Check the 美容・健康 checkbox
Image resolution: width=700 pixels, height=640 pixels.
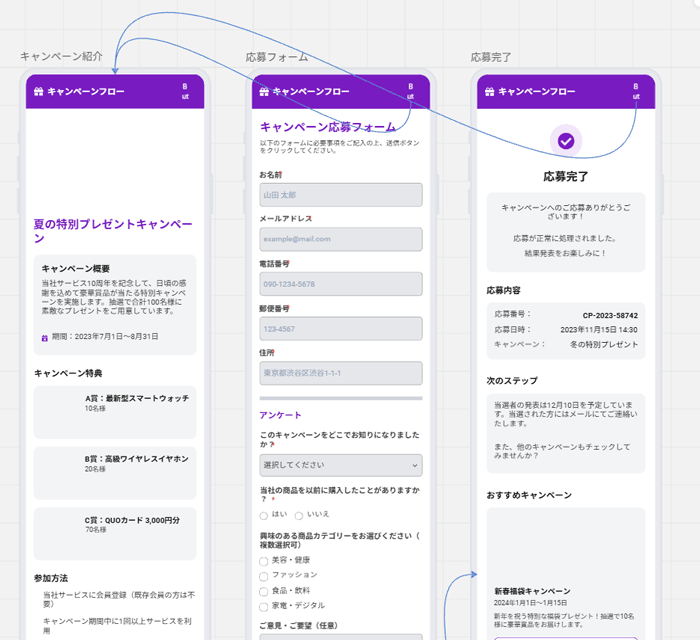pyautogui.click(x=264, y=561)
